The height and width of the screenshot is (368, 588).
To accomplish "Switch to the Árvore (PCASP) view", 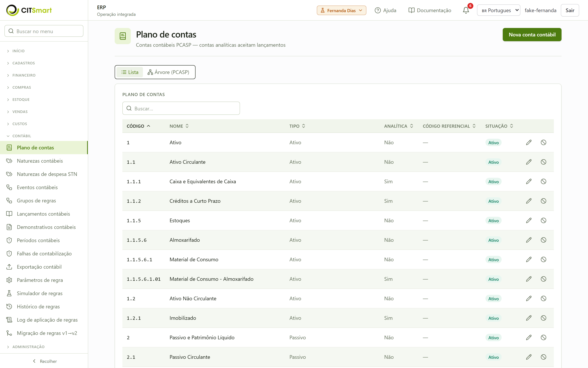I will [x=168, y=72].
